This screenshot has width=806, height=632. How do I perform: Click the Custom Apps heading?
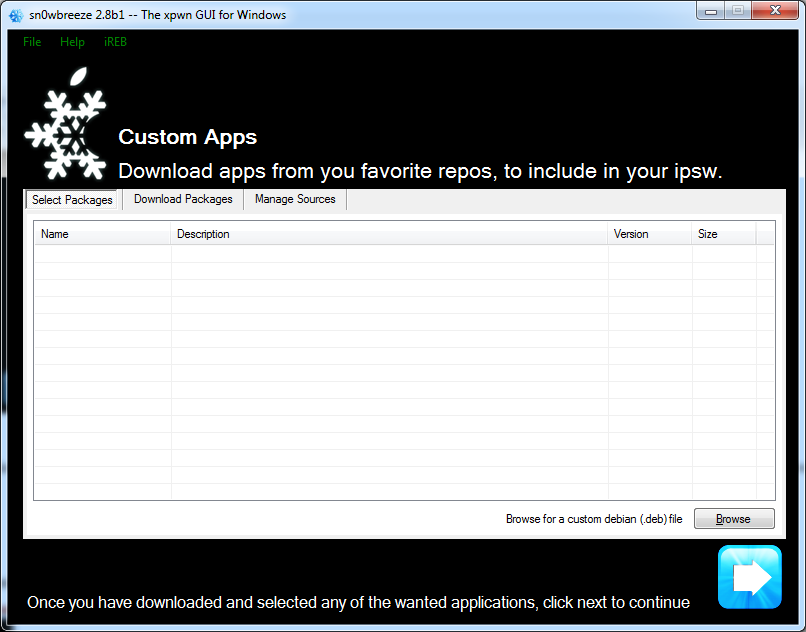188,137
